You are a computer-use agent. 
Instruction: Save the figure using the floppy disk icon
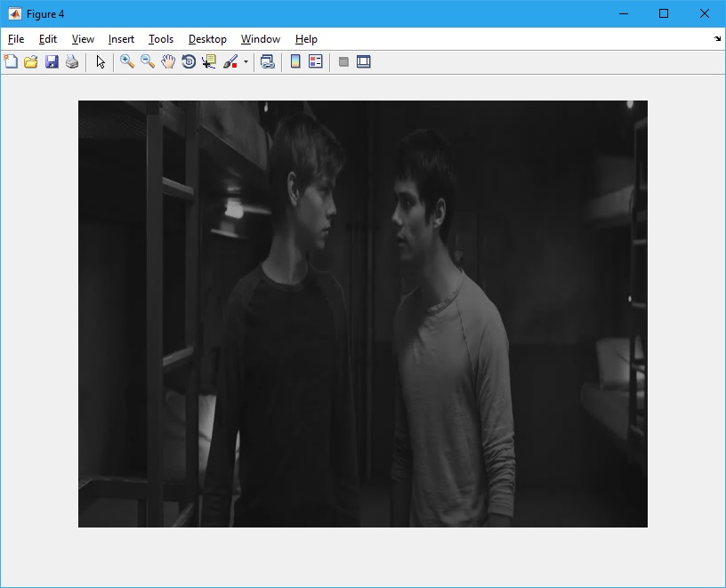click(52, 61)
